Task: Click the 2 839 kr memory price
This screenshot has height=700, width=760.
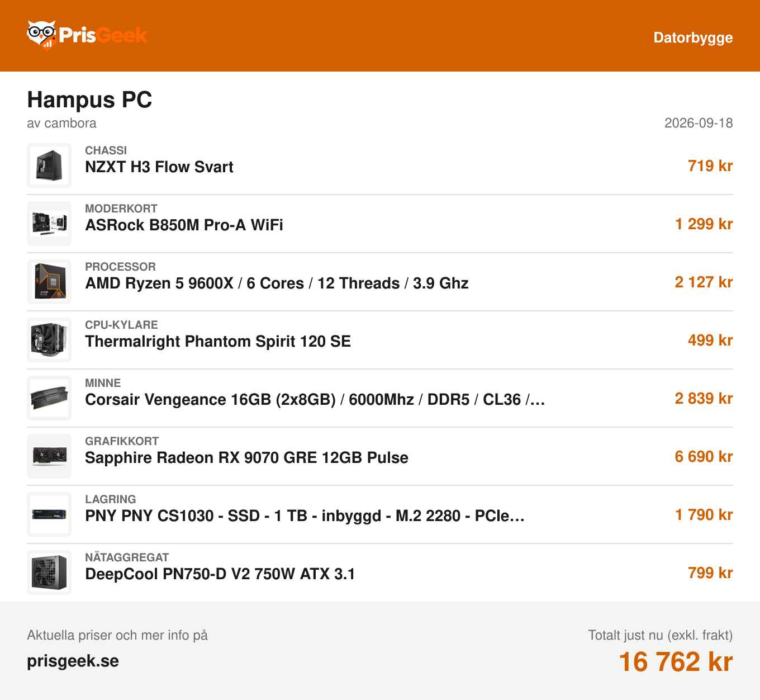Action: (704, 398)
